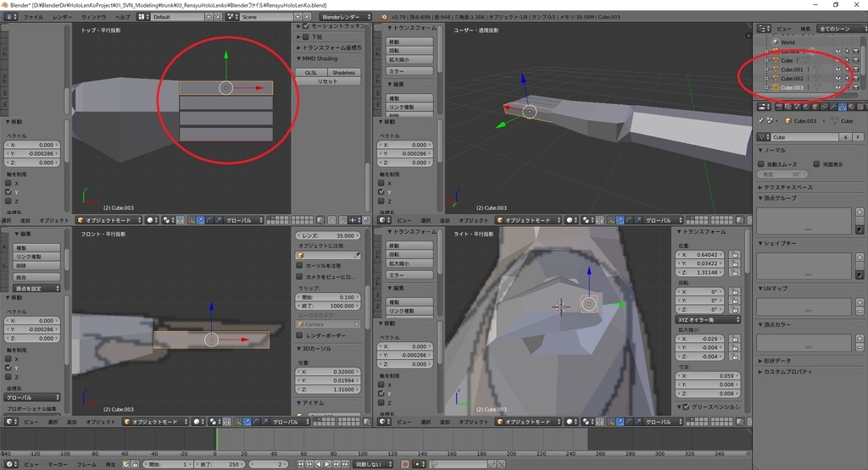The height and width of the screenshot is (470, 868).
Task: Open the Material properties tab
Action: (851, 107)
